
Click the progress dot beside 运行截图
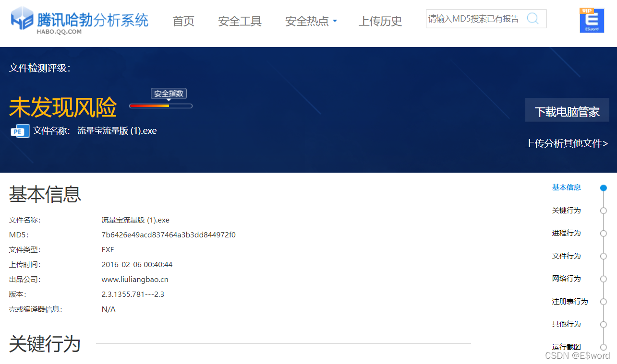604,347
